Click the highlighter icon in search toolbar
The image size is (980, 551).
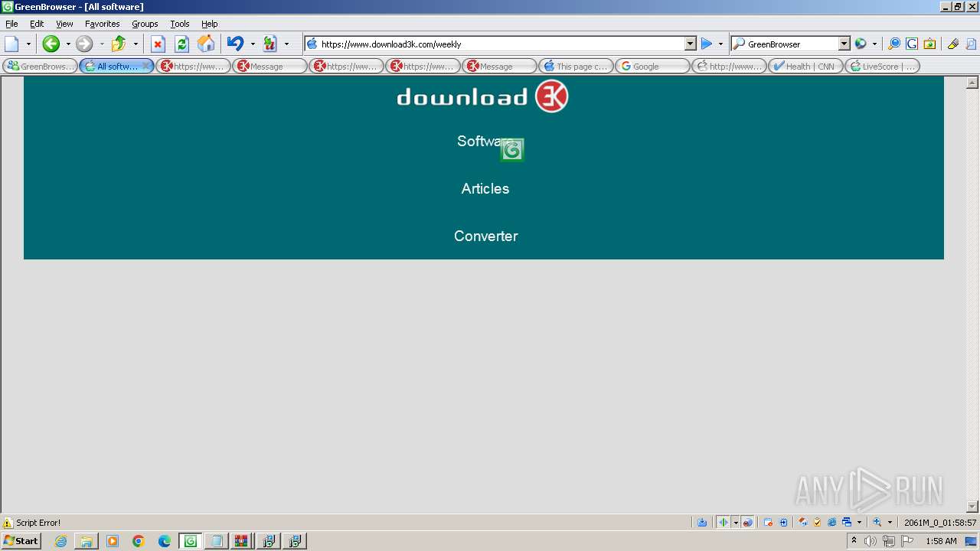coord(952,44)
